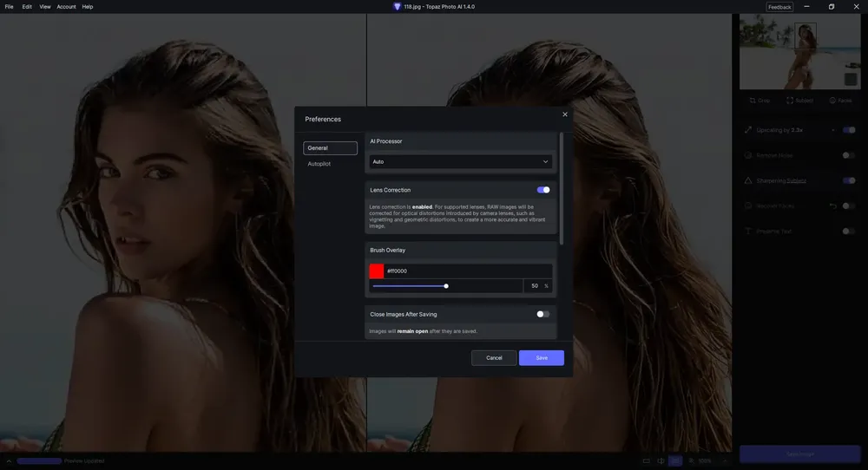This screenshot has height=470, width=868.
Task: Click the Sharpening Subject label
Action: (781, 181)
